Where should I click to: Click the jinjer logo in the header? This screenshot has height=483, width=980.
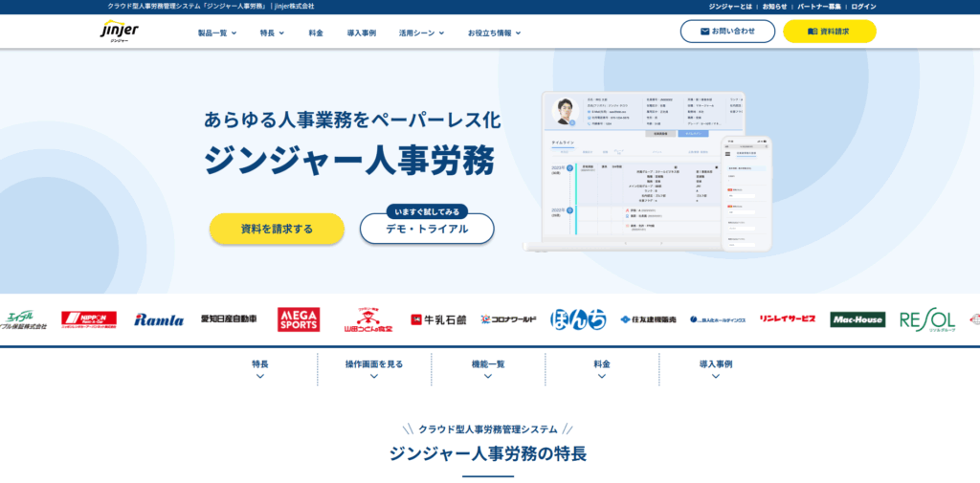pyautogui.click(x=120, y=32)
